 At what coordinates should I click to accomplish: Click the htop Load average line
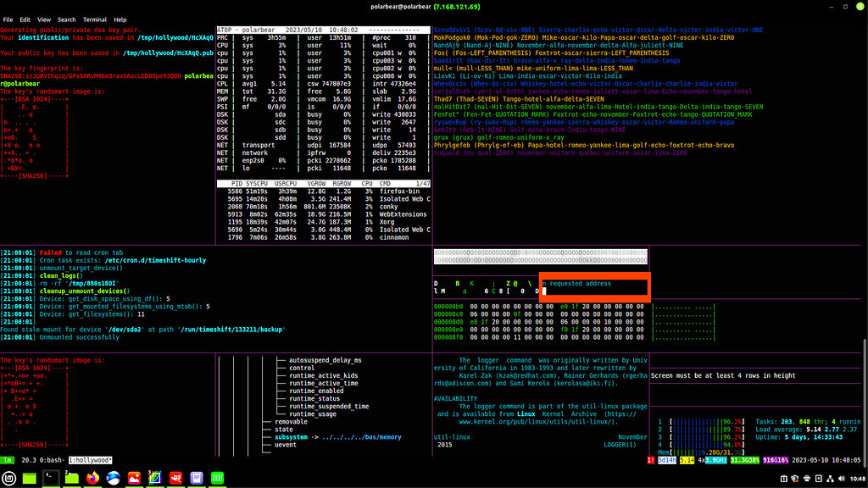click(806, 430)
